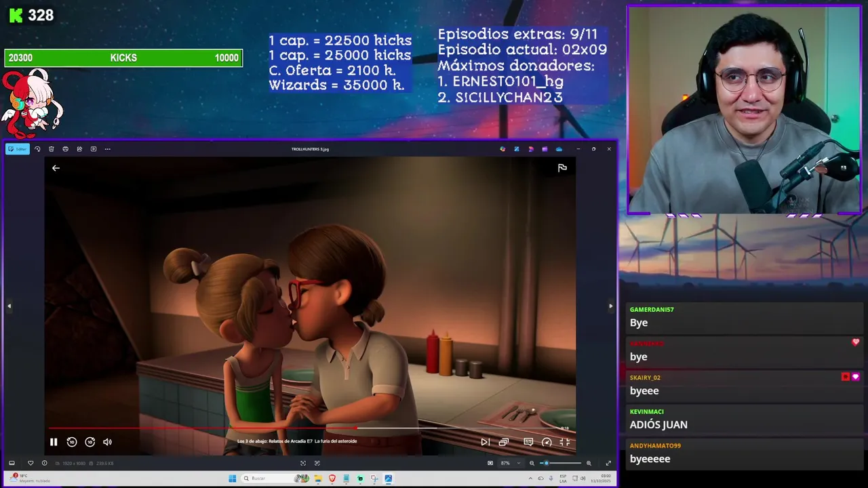Enter fullscreen view in Photos
Screen dimensions: 868x488
608,463
